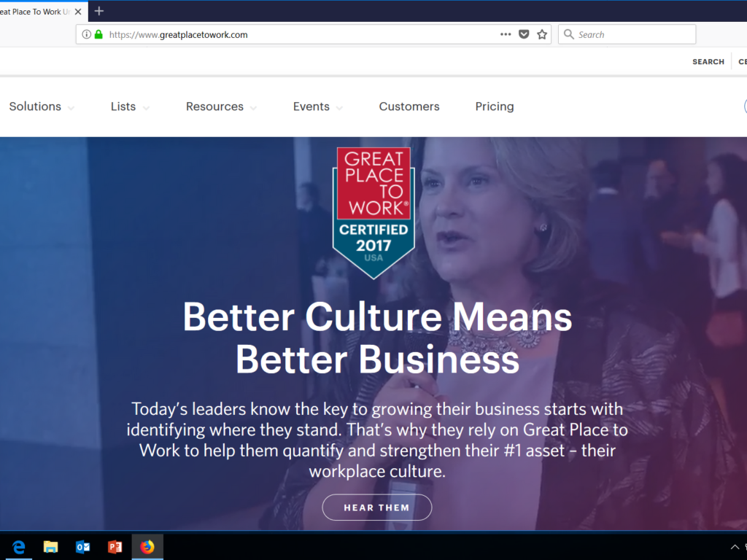Click the SEARCH link in top bar
Screen dimensions: 747x560
(708, 62)
